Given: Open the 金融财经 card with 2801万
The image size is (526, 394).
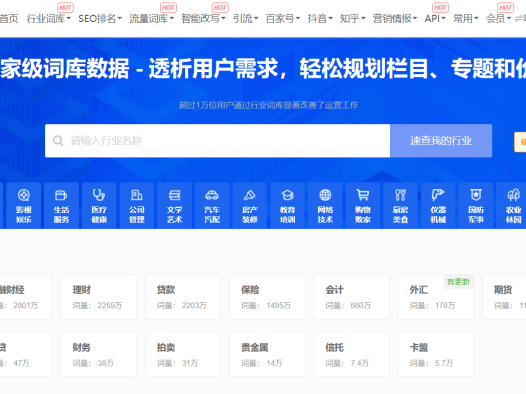Looking at the screenshot, I should point(26,297).
